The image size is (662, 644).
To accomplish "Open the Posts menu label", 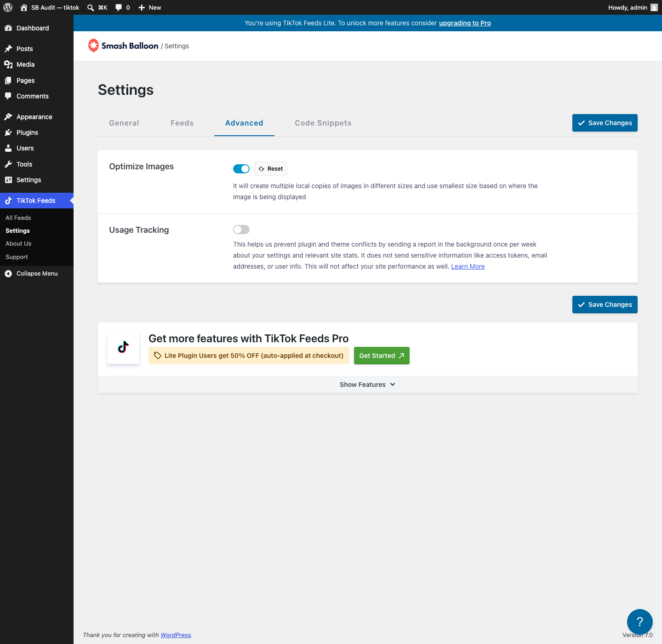I will point(25,49).
